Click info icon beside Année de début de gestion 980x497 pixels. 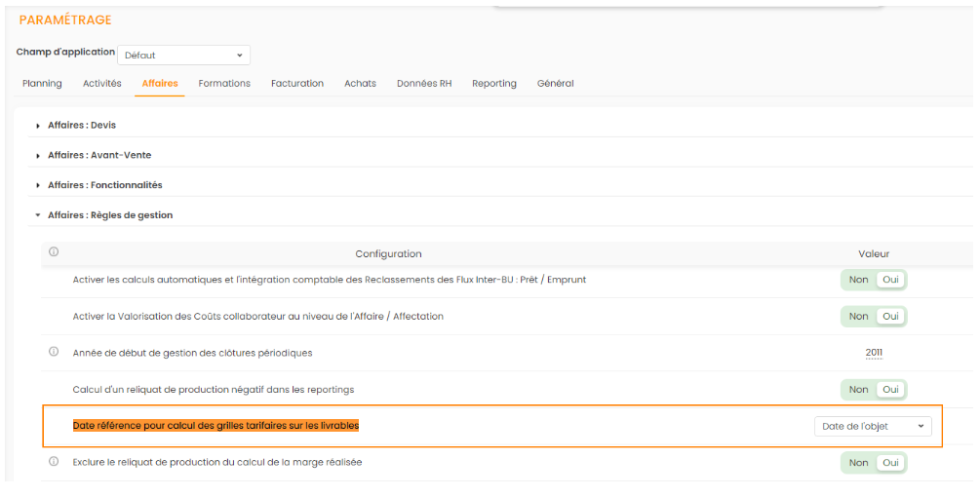[54, 352]
